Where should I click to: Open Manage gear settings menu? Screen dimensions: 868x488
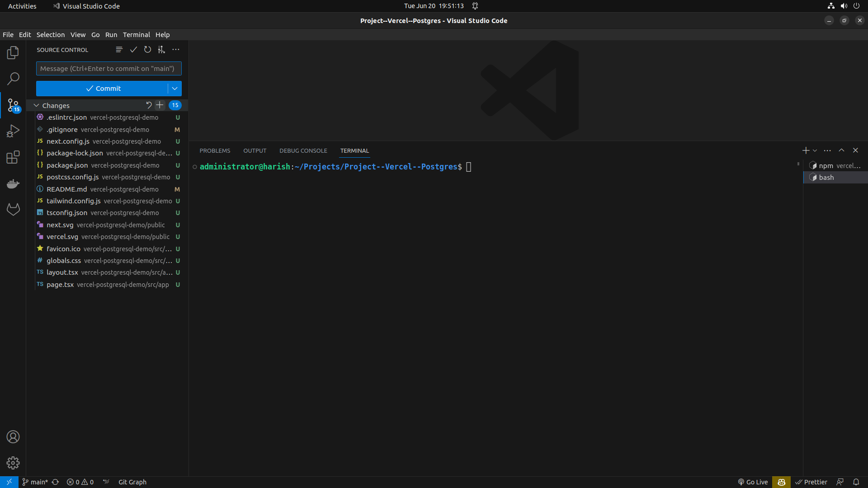(13, 463)
